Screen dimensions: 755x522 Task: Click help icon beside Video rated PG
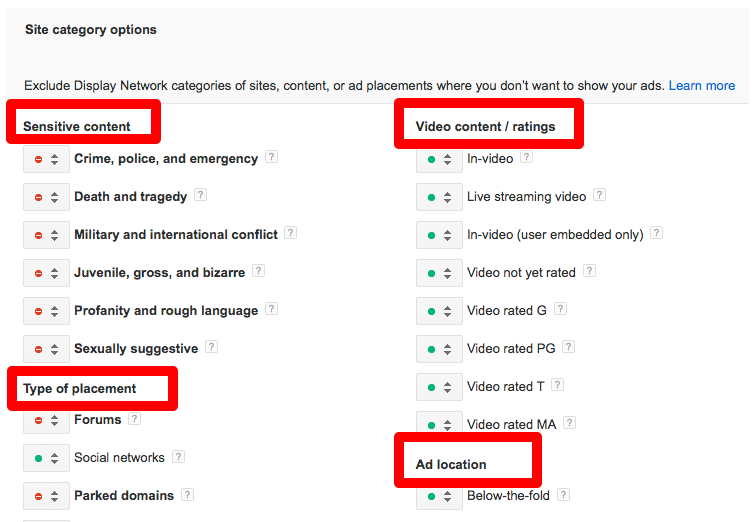(x=569, y=348)
